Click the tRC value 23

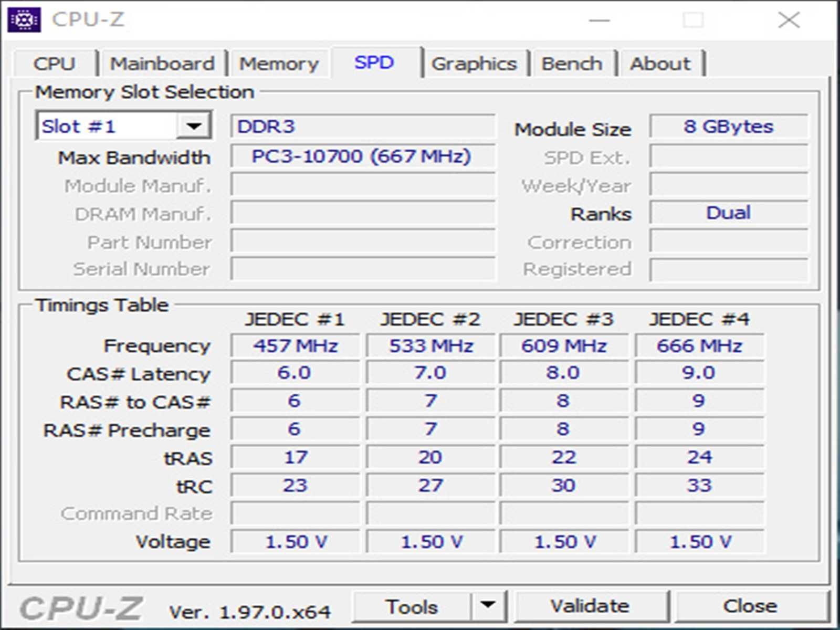coord(296,485)
